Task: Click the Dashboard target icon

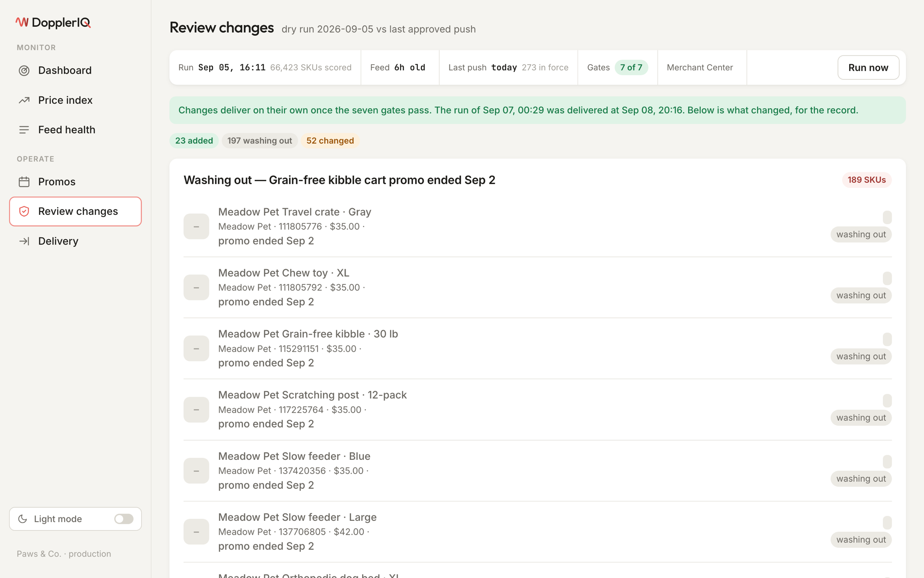Action: (x=24, y=70)
